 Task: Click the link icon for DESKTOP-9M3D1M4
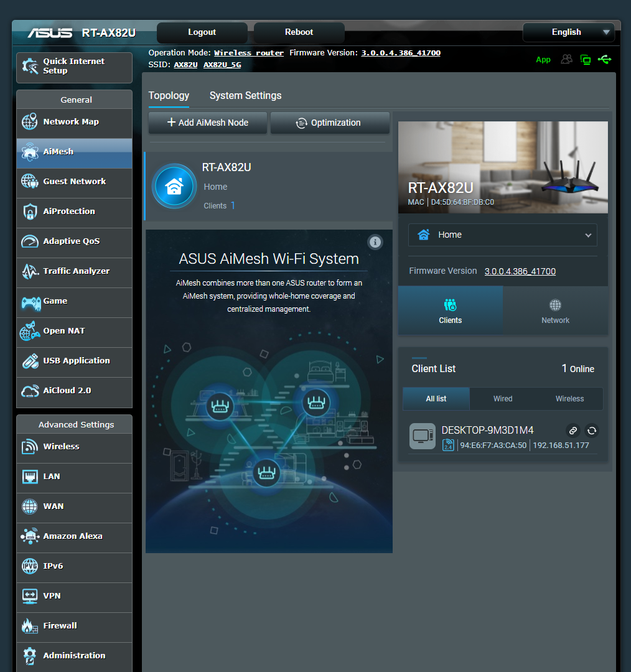[573, 431]
